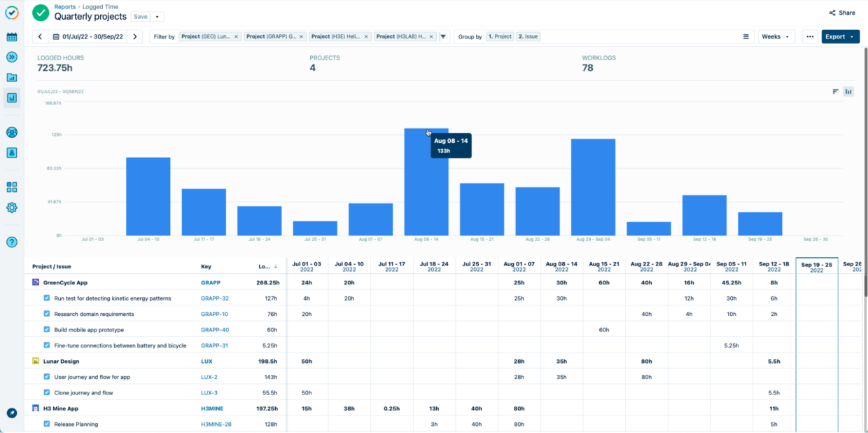Open the calendar view in sidebar
The width and height of the screenshot is (868, 433).
point(12,37)
